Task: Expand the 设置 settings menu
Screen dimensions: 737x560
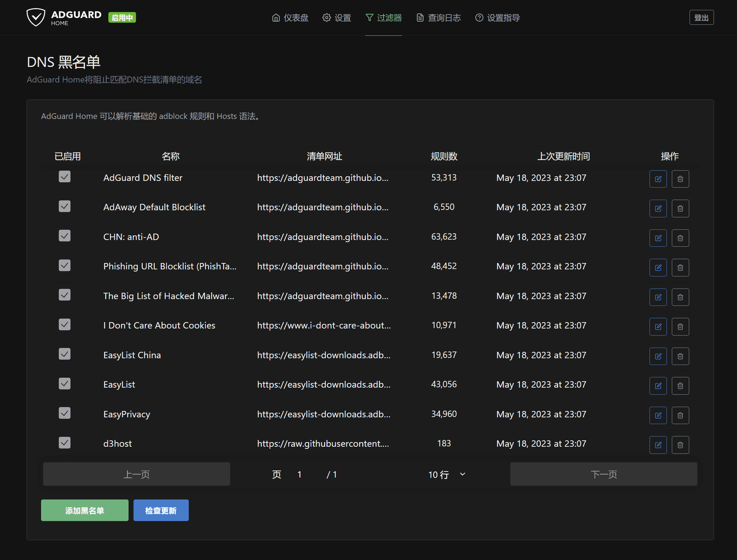Action: [336, 18]
